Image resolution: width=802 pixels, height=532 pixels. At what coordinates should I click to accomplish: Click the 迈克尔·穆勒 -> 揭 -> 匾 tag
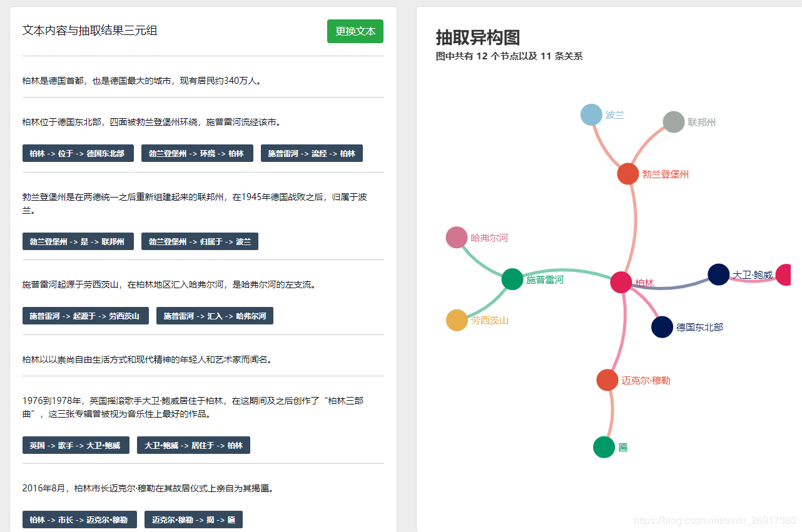(193, 520)
